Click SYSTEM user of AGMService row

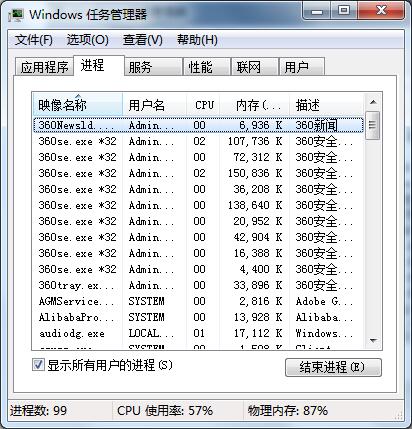pos(146,301)
